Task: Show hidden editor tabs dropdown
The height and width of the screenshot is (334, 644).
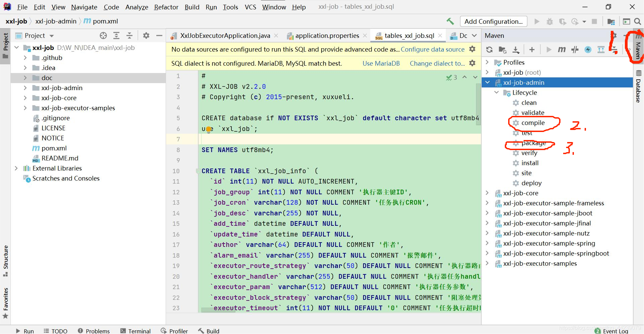Action: [474, 36]
